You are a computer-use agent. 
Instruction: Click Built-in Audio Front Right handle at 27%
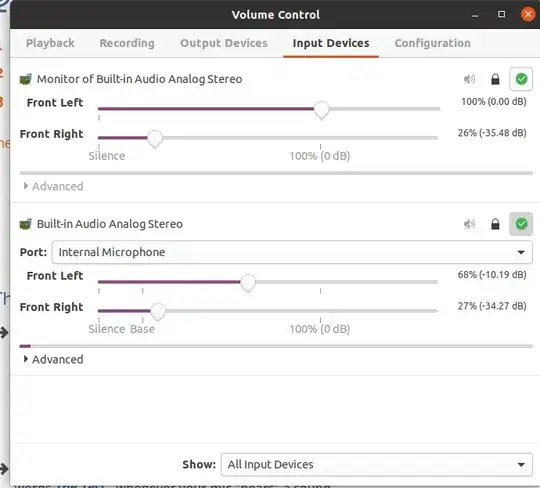(158, 312)
